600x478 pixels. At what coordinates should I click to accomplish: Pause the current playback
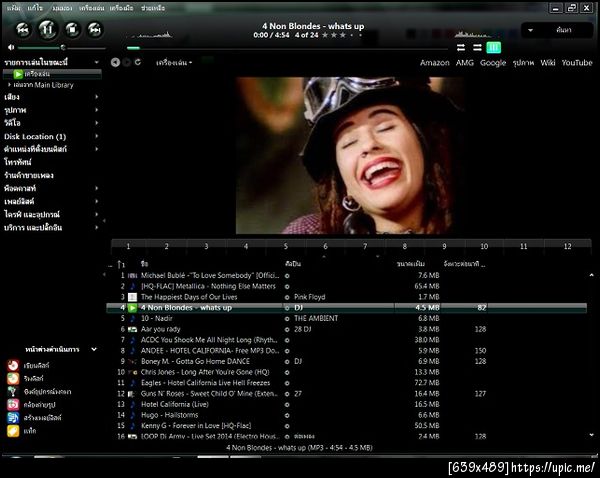[47, 29]
